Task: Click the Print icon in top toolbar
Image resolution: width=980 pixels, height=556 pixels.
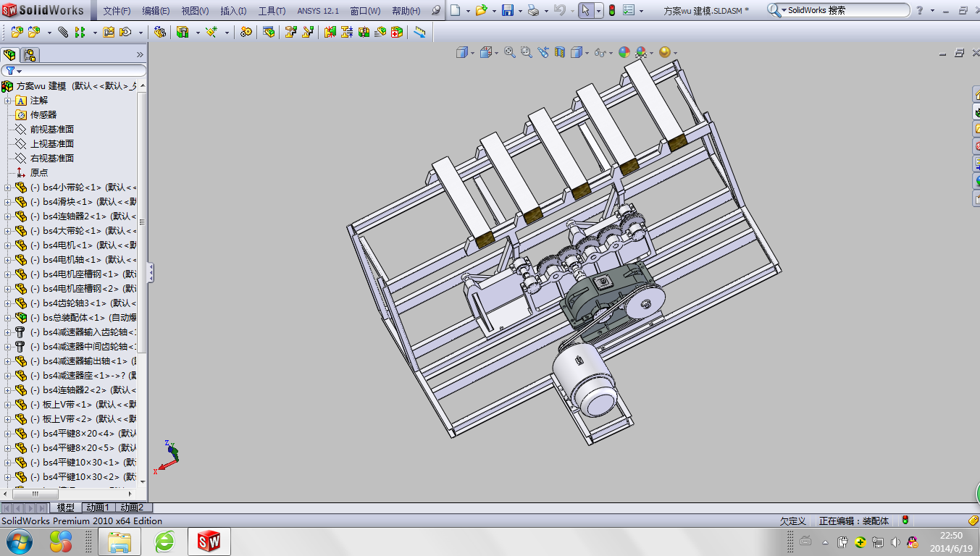Action: point(532,11)
